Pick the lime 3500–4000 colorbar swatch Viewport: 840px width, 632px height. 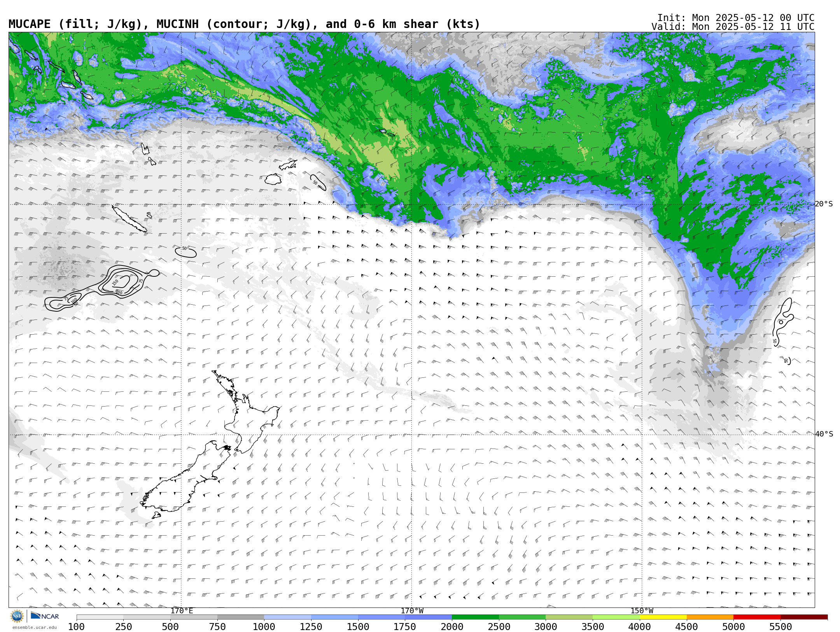click(x=616, y=617)
